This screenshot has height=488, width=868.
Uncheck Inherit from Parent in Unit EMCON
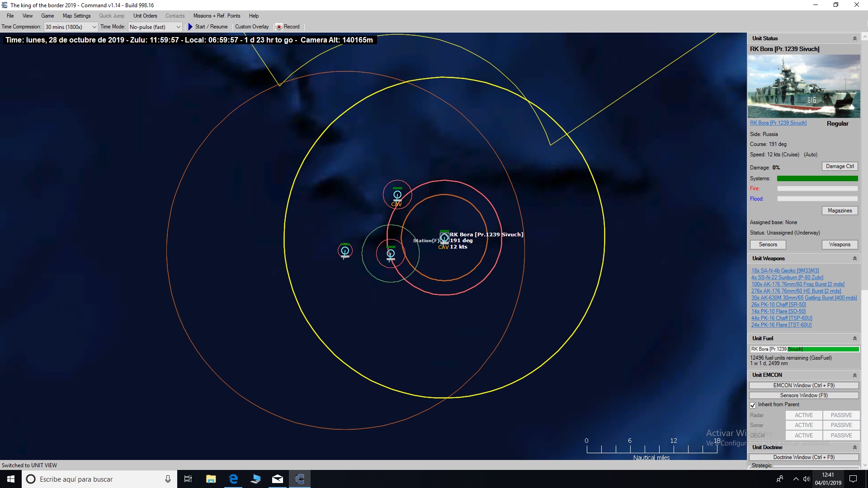coord(753,405)
